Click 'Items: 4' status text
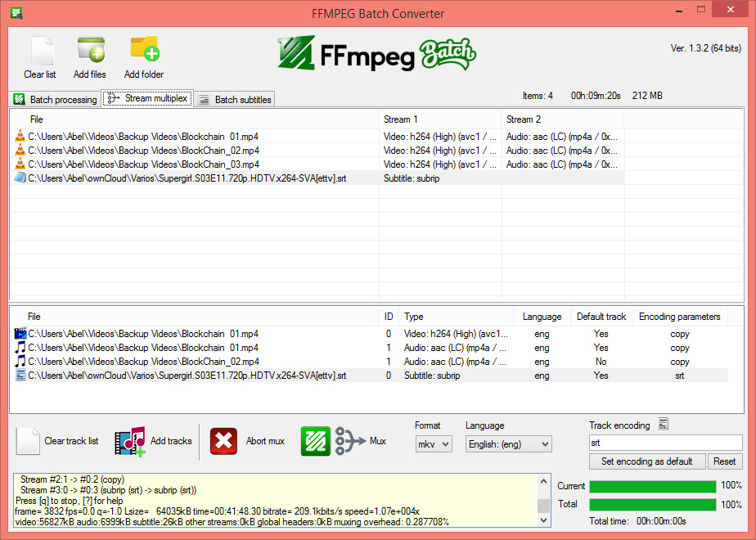 538,96
